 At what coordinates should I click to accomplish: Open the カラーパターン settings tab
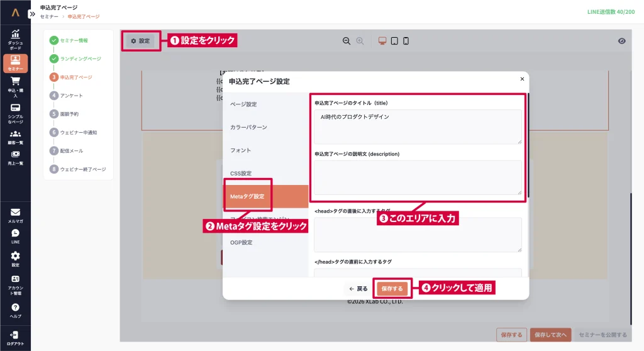pos(248,127)
